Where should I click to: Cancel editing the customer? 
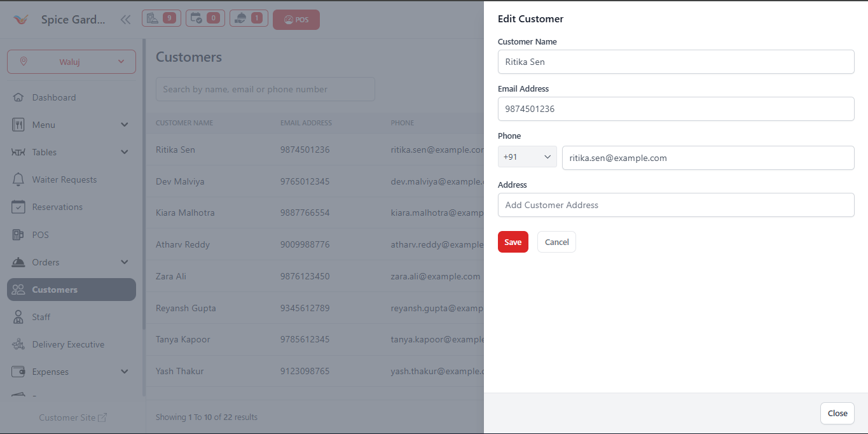(556, 242)
